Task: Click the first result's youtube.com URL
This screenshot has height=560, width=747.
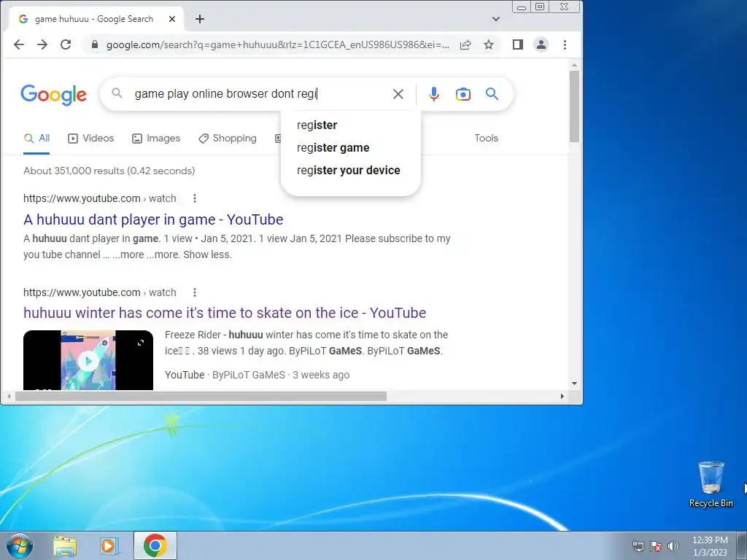Action: coord(100,198)
